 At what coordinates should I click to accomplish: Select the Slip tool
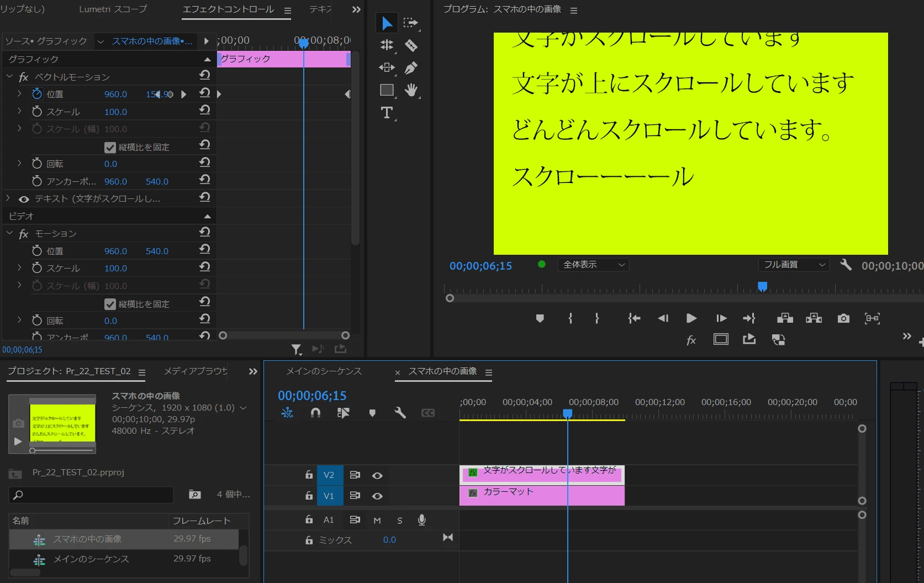tap(387, 67)
